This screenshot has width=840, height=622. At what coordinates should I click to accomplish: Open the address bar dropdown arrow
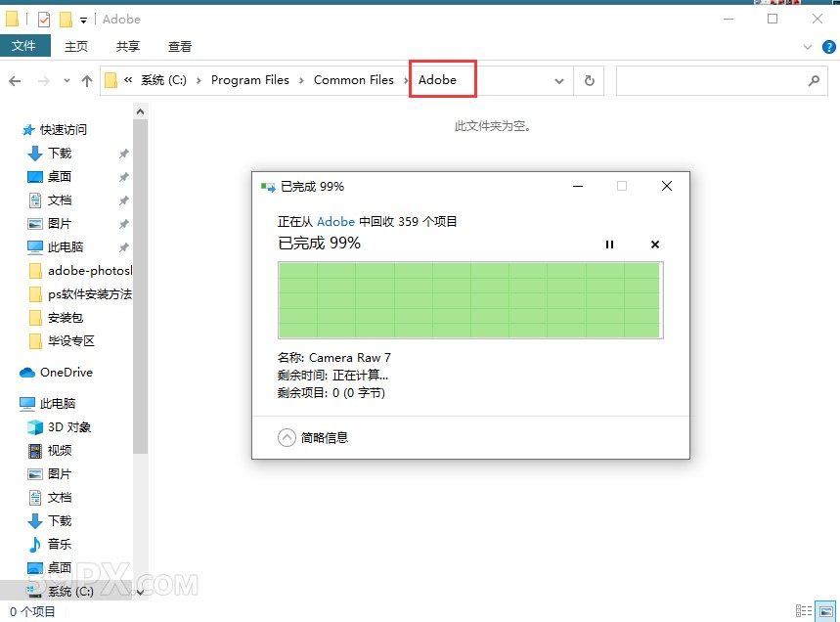tap(559, 80)
